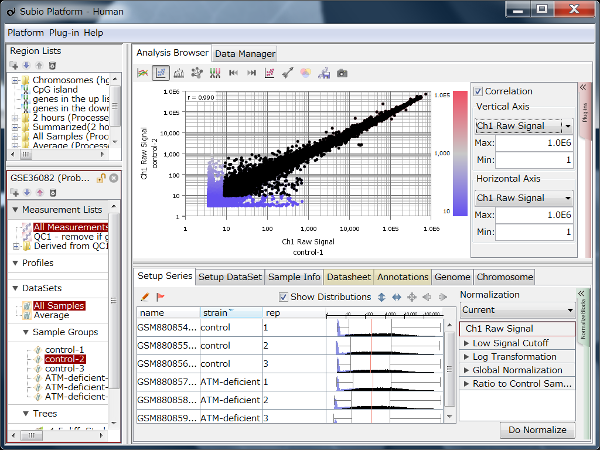Viewport: 600px width, 450px height.
Task: Select control-1 in Sample Groups
Action: tap(65, 348)
